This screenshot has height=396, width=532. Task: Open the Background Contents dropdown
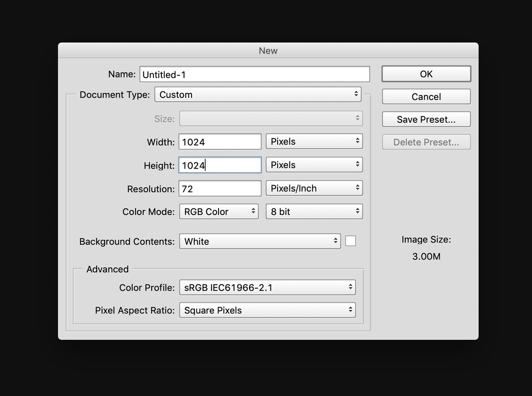[x=260, y=241]
